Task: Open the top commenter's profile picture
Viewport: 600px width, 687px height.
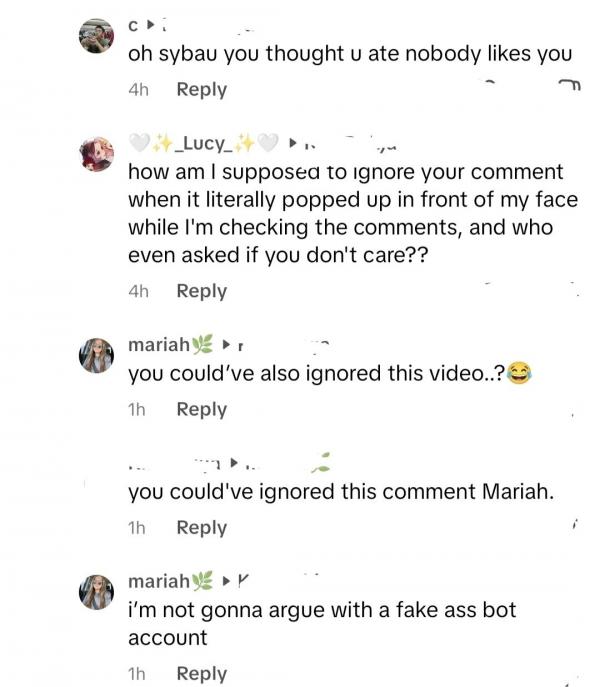Action: pyautogui.click(x=97, y=36)
